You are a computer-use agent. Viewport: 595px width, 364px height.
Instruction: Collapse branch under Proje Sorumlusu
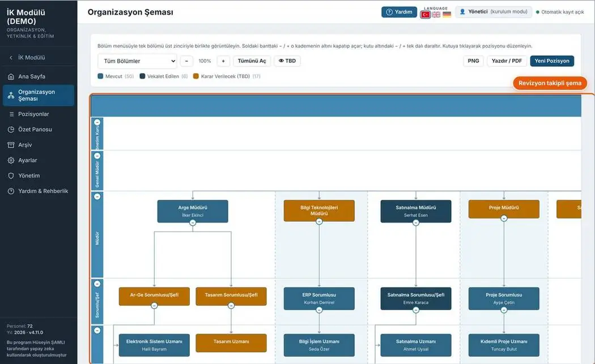tap(504, 310)
